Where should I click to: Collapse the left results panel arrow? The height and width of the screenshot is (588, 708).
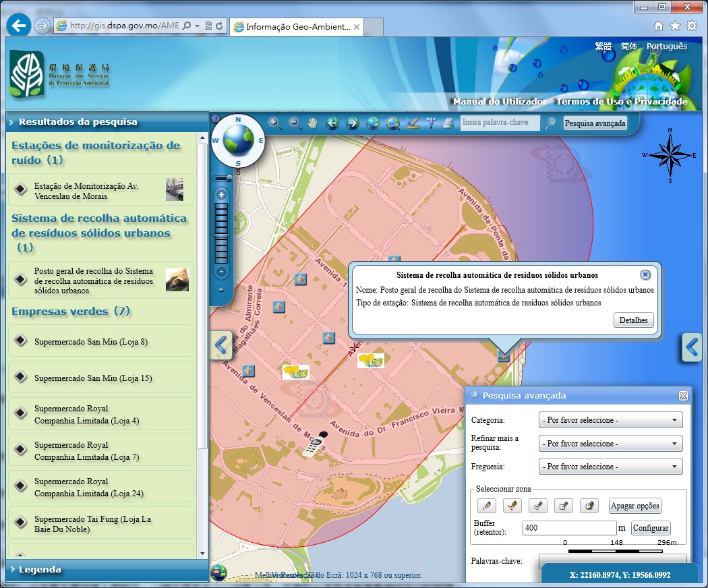(221, 345)
